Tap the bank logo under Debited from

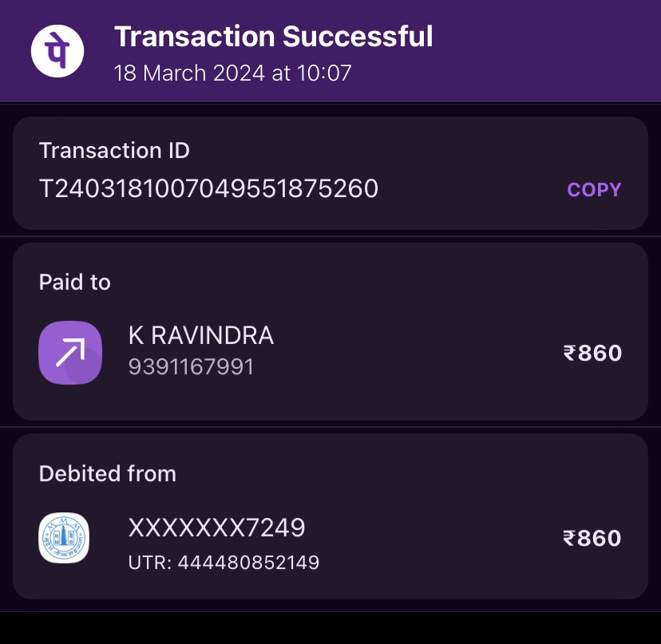[x=64, y=538]
